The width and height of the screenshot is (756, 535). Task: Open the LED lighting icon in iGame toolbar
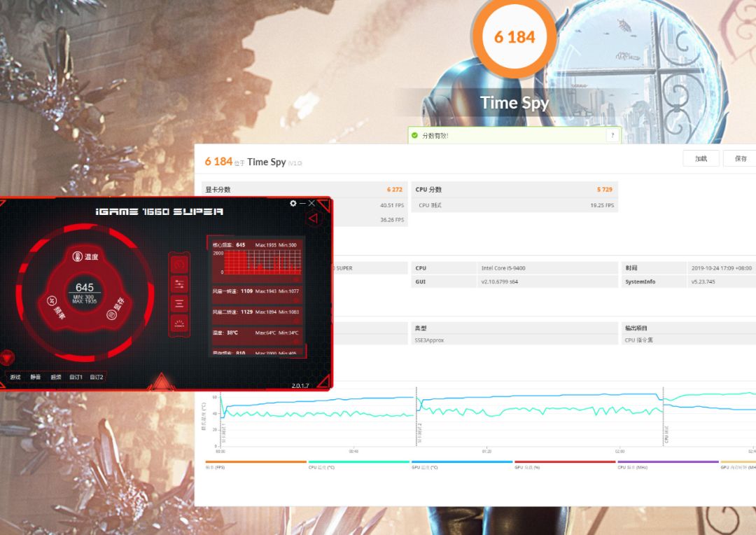(179, 324)
